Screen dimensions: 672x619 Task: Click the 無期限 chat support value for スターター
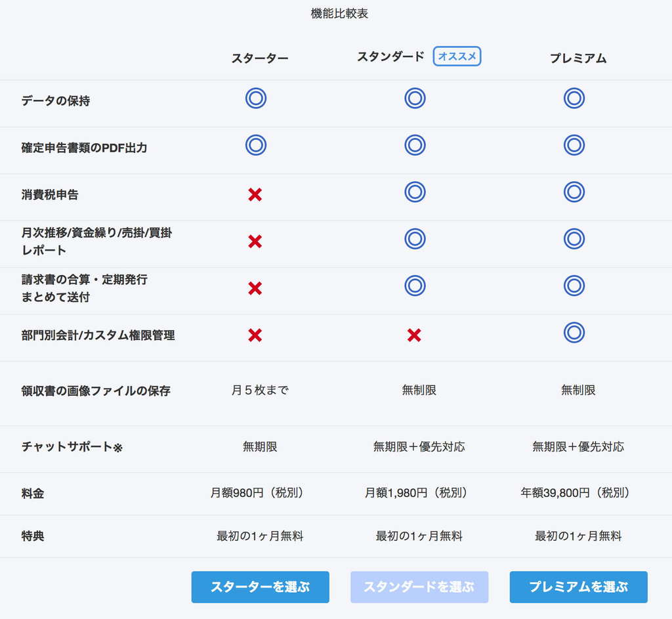click(x=260, y=446)
